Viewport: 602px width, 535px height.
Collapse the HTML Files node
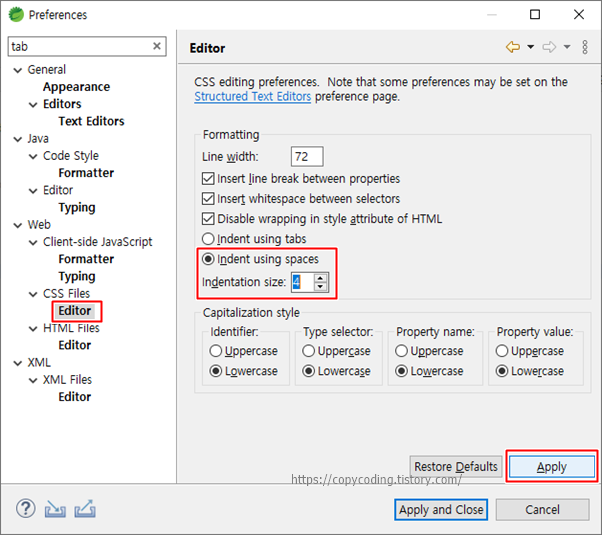coord(33,329)
